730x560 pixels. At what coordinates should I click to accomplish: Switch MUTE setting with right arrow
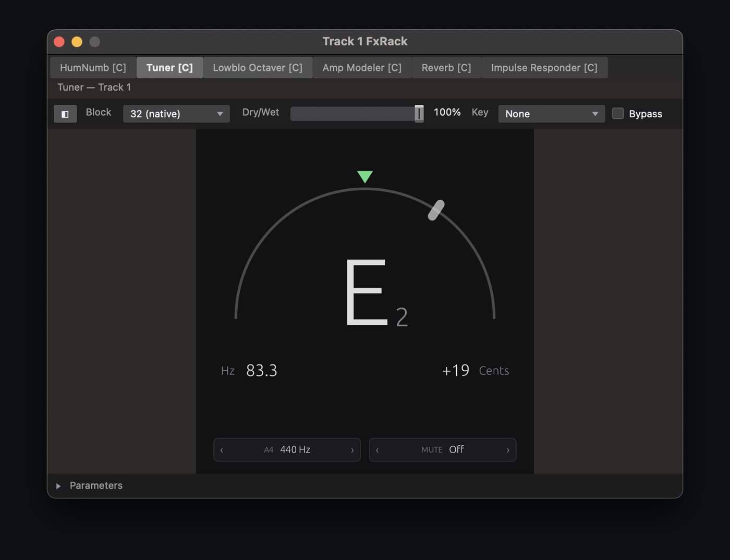click(508, 450)
